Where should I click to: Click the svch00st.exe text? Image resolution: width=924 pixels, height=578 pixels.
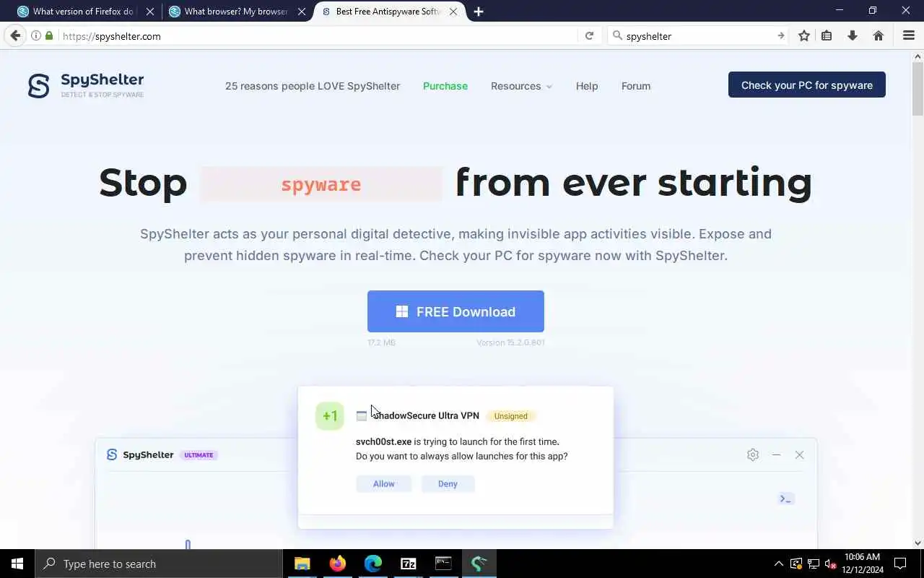383,441
